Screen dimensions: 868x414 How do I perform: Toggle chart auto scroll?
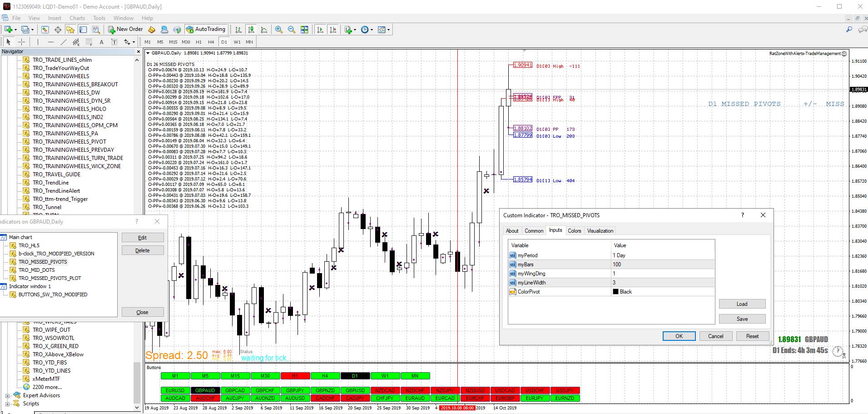click(x=320, y=30)
